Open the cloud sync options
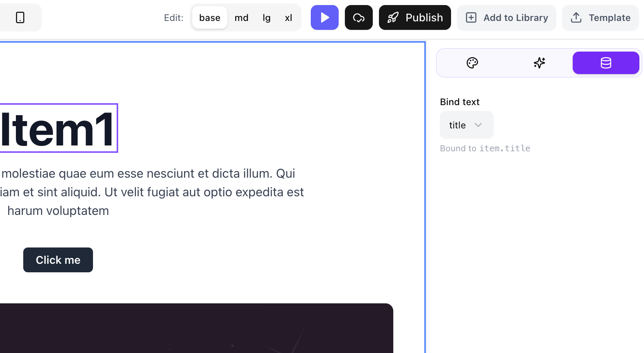644x353 pixels. point(358,17)
